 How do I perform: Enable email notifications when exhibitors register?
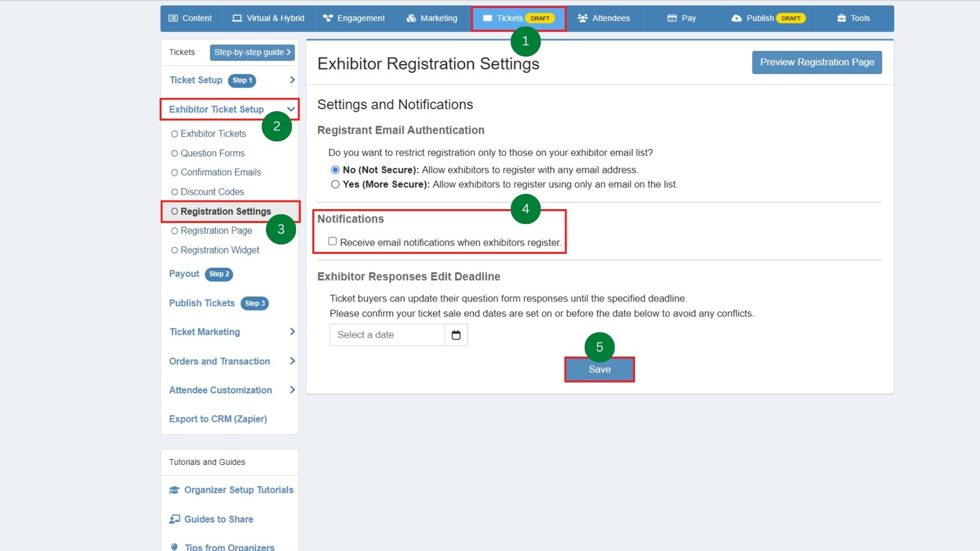[333, 241]
